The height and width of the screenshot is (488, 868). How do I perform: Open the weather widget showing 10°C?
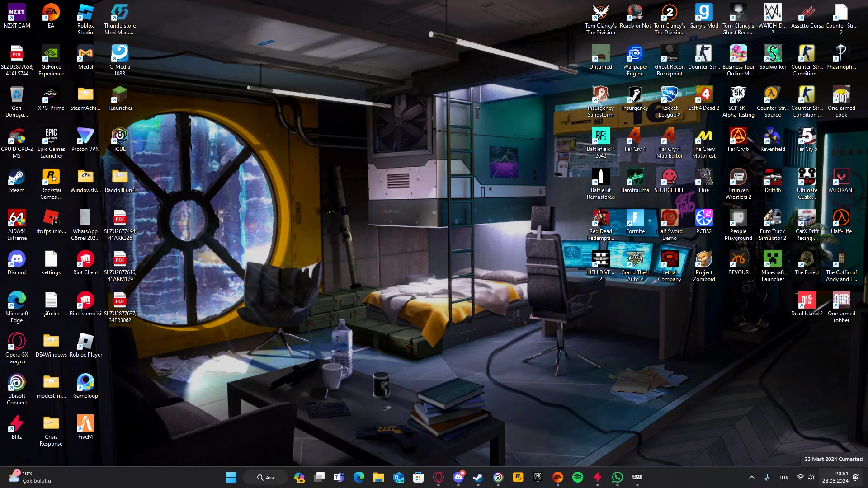[x=30, y=477]
